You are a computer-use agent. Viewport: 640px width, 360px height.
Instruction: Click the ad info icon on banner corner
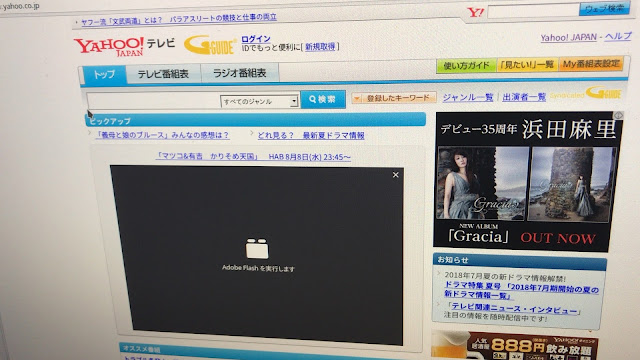point(618,116)
